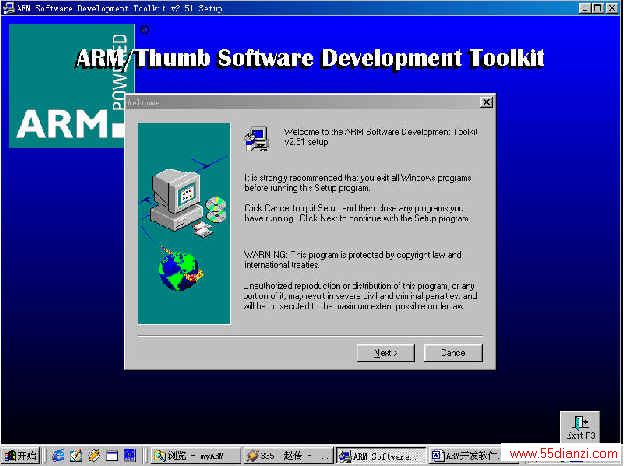Image resolution: width=624 pixels, height=466 pixels.
Task: Click the Show Desktop window icon in quick launch
Action: pos(112,455)
